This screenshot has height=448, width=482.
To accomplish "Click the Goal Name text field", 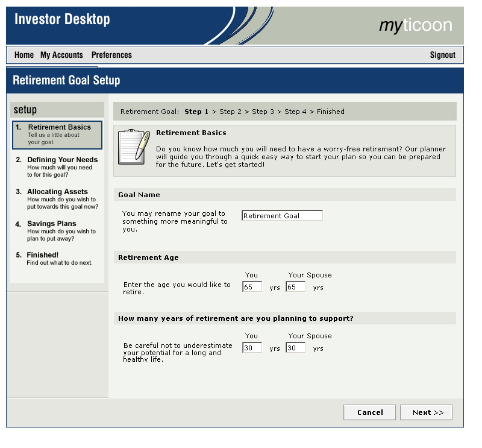I will pyautogui.click(x=282, y=216).
